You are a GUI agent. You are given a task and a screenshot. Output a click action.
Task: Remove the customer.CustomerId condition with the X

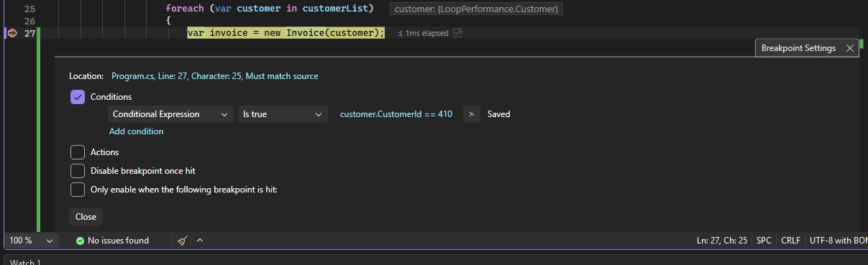471,114
